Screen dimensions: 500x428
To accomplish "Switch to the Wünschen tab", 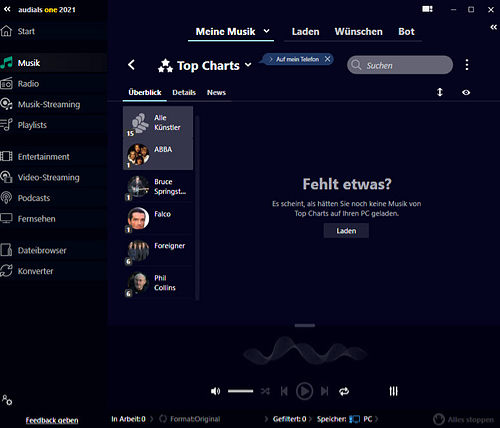I will pos(359,32).
